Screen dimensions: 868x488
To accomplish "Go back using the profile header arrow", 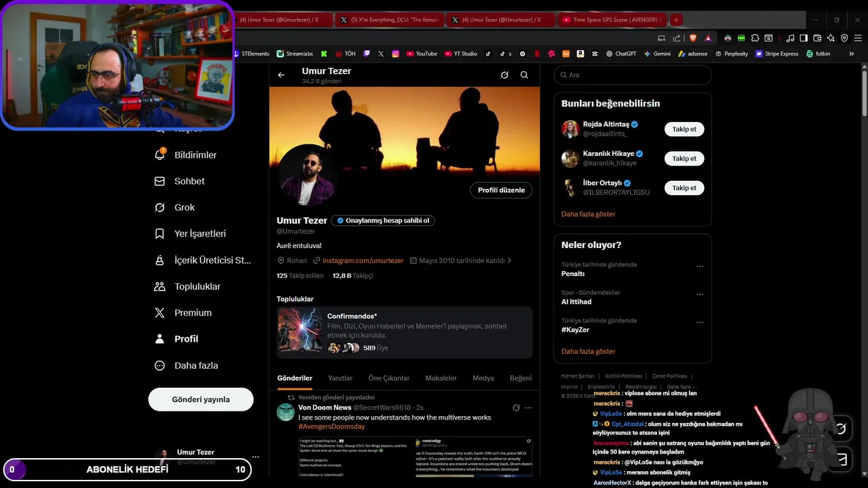I will tap(281, 75).
